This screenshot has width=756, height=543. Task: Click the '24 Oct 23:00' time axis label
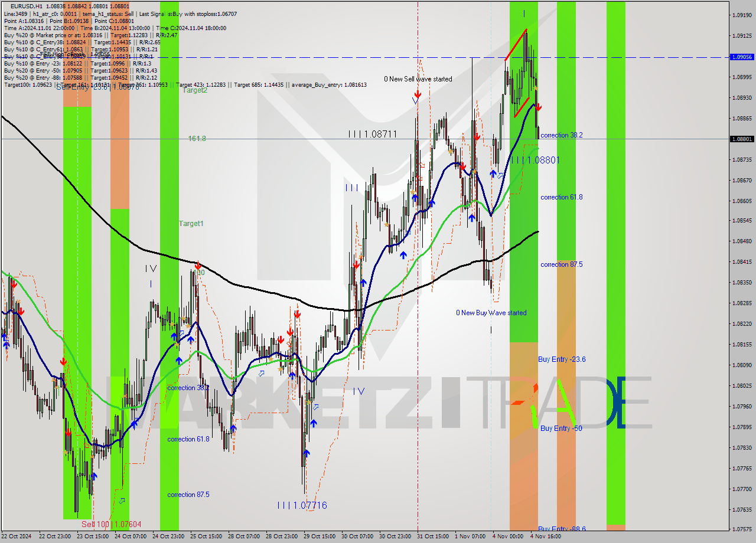tap(169, 537)
